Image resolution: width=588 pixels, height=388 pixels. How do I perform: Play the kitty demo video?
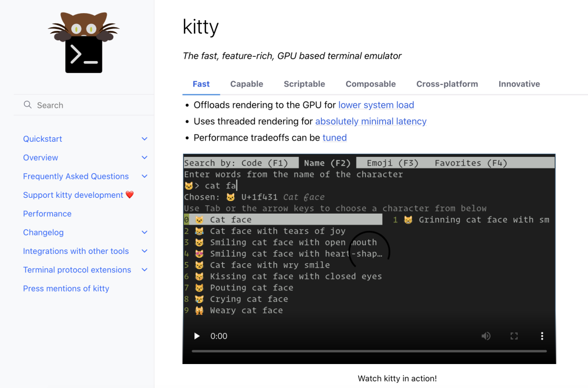click(197, 336)
